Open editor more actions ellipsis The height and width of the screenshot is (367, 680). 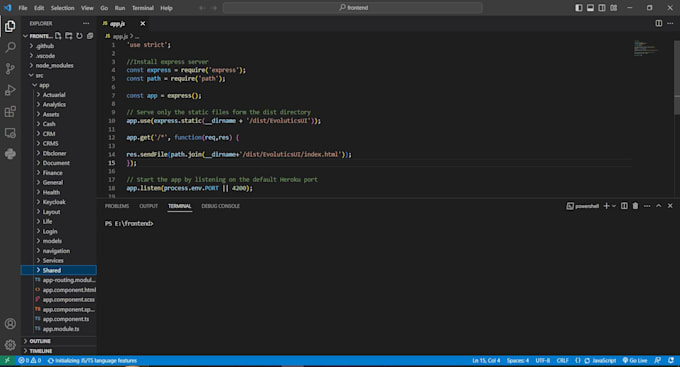[670, 23]
